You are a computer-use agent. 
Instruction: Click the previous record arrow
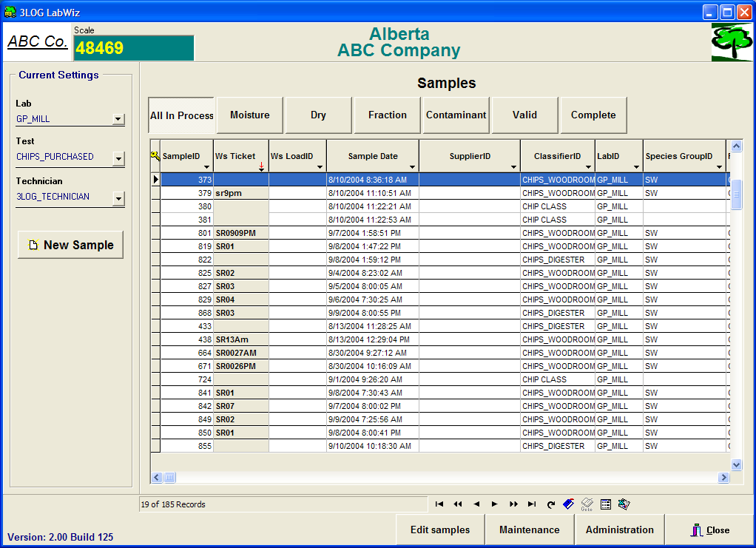(x=476, y=504)
